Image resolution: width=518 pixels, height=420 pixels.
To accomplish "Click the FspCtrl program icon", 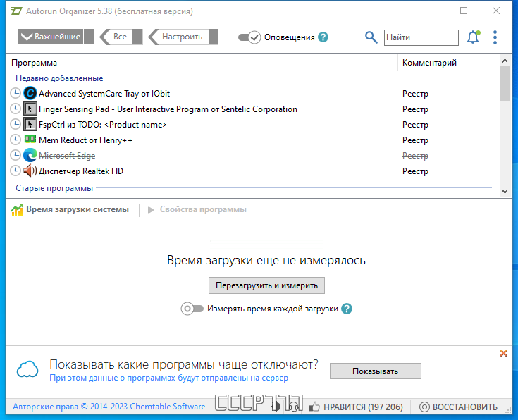I will click(x=30, y=125).
